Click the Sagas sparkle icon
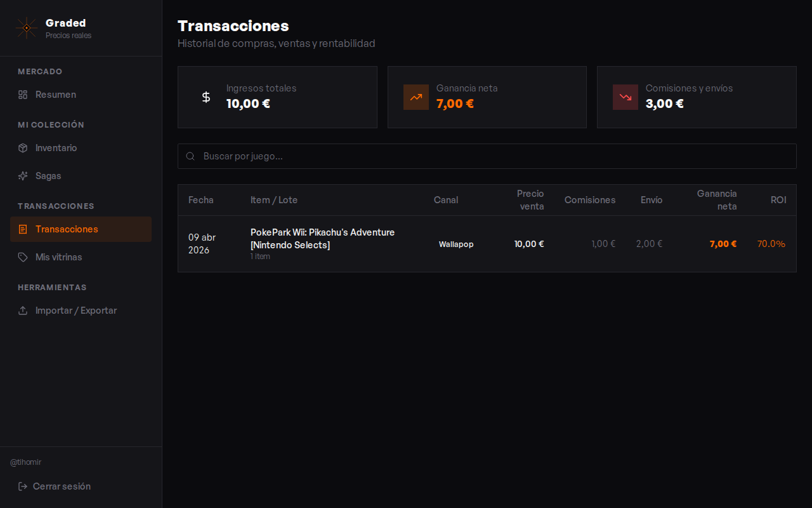This screenshot has height=508, width=812. [x=23, y=176]
